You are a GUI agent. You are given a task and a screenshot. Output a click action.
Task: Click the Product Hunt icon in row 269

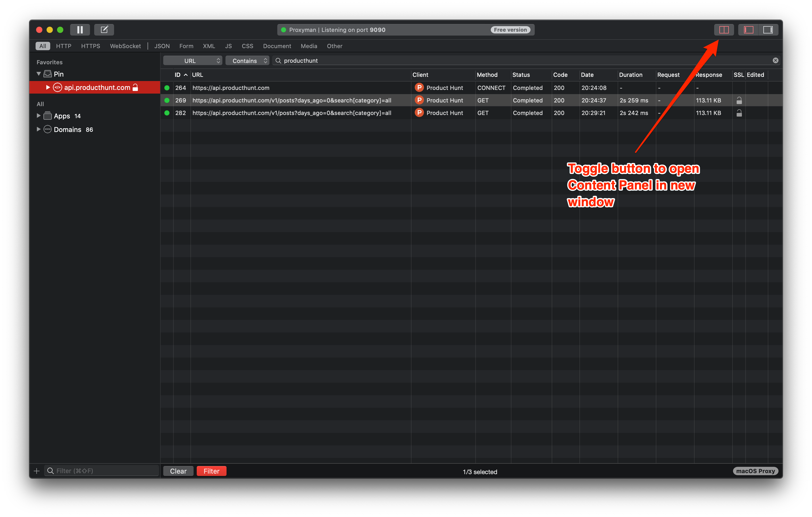[419, 100]
